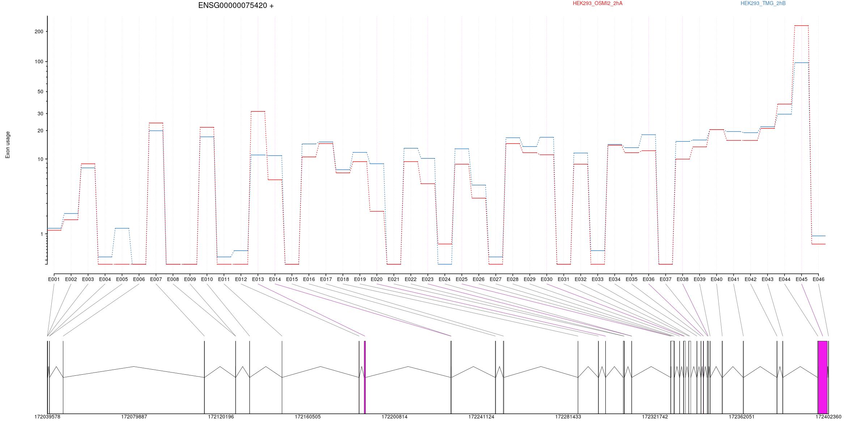Click the exon label E032
Screen dimensions: 868x434
(x=580, y=279)
